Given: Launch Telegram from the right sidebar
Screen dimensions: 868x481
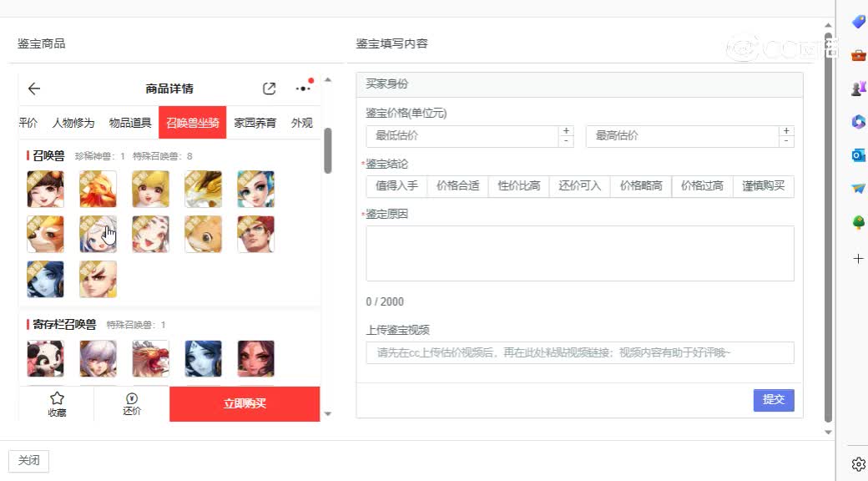Looking at the screenshot, I should [x=859, y=189].
